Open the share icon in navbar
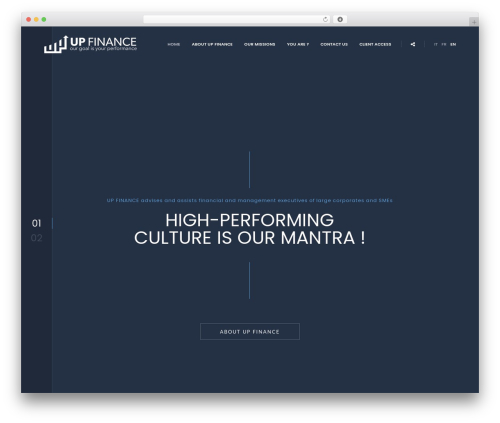Image resolution: width=500 pixels, height=423 pixels. click(413, 44)
